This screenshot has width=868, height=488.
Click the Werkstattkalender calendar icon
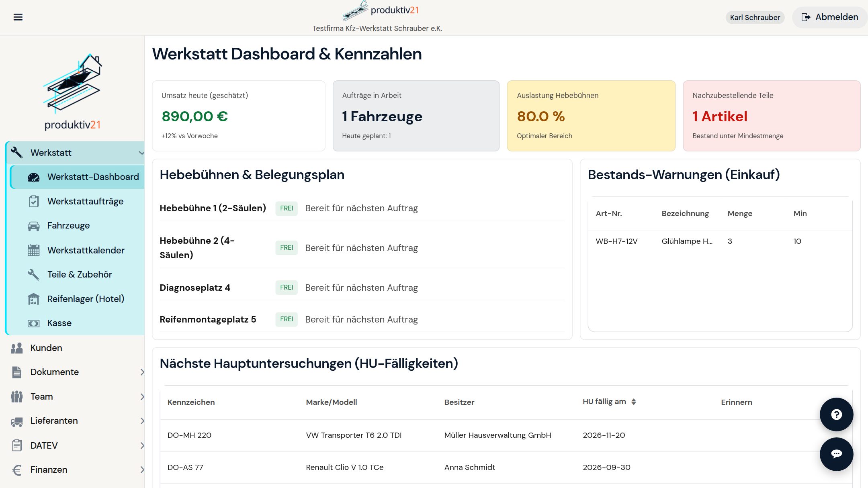tap(33, 250)
